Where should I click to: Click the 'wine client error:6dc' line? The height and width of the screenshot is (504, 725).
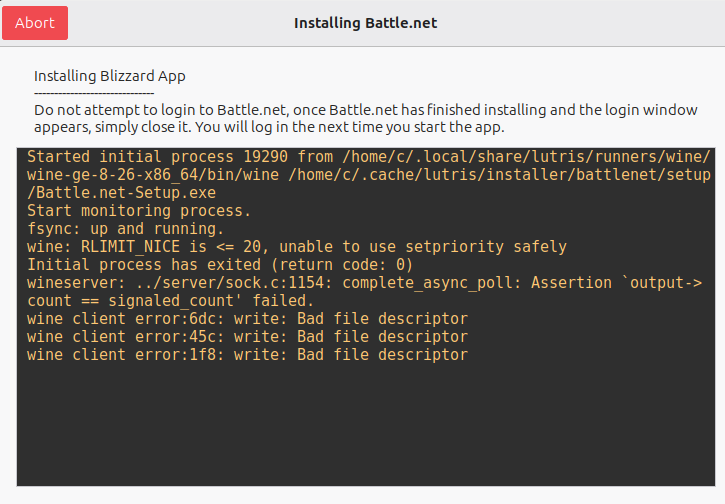(x=247, y=319)
